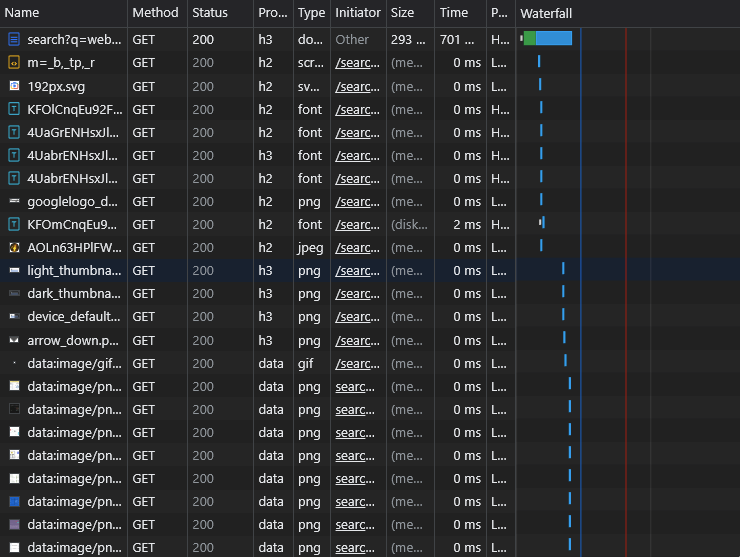Click the purple square icon of data:image/png row
The width and height of the screenshot is (740, 557).
click(14, 524)
